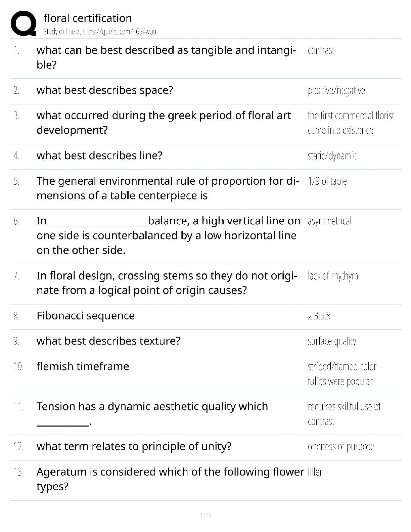The width and height of the screenshot is (411, 532).
Task: Click the "contrast" answer for question 1
Action: point(321,51)
